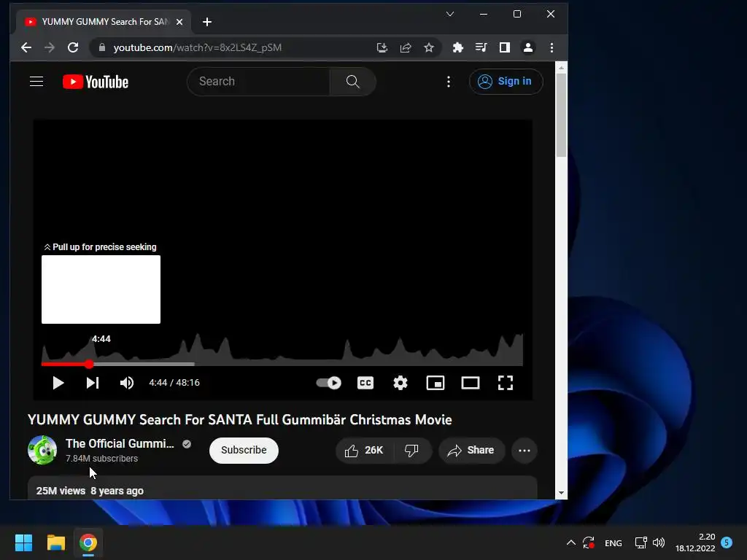747x560 pixels.
Task: Show hidden tray icons chevron
Action: (x=570, y=542)
